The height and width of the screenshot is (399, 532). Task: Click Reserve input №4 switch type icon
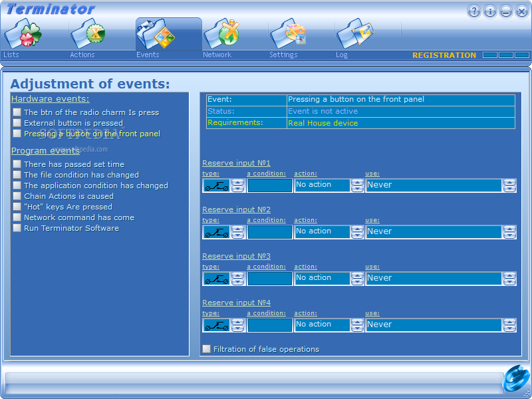click(217, 325)
